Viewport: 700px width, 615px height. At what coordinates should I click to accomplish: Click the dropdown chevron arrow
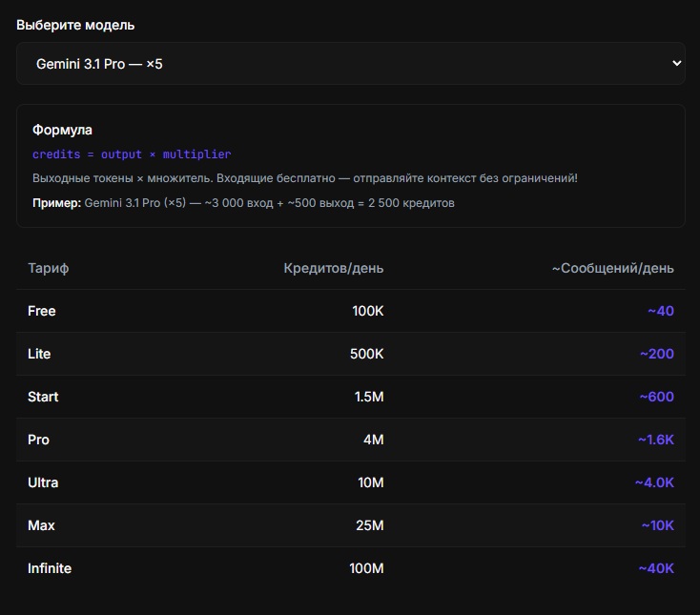pyautogui.click(x=677, y=63)
